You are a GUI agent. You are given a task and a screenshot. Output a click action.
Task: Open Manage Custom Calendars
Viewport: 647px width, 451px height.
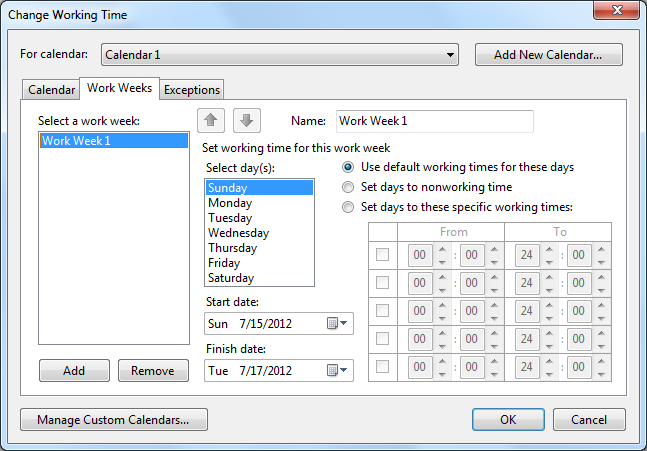point(113,420)
